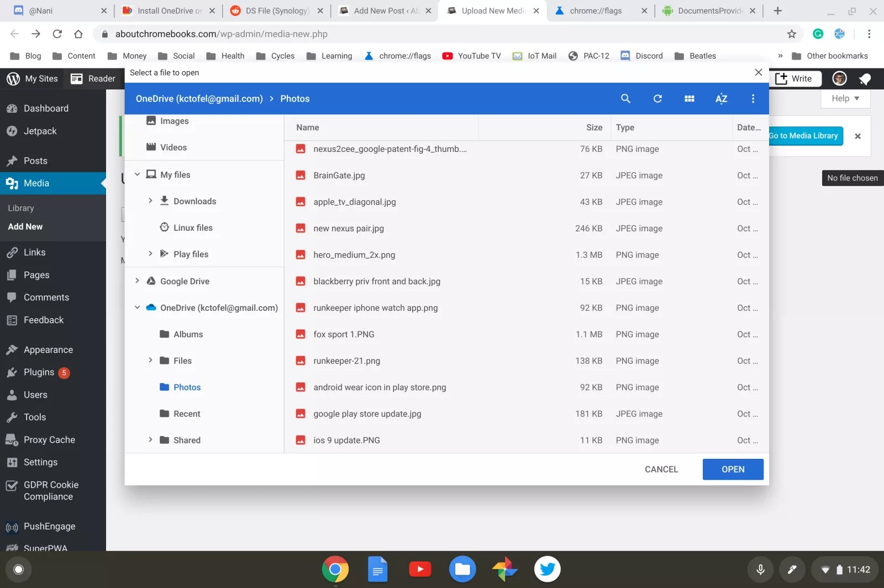Refresh the OneDrive Photos folder listing
Viewport: 884px width, 588px height.
click(x=657, y=98)
